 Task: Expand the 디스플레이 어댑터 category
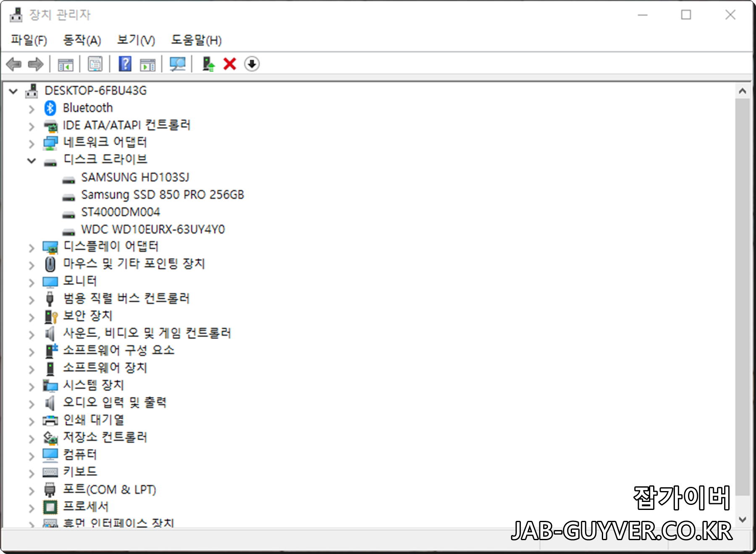click(31, 248)
